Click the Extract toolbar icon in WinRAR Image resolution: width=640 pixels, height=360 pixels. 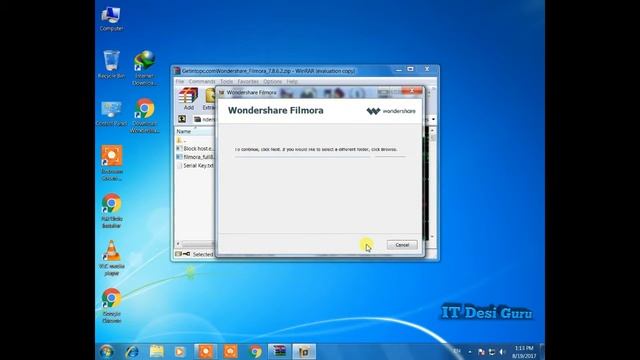210,99
